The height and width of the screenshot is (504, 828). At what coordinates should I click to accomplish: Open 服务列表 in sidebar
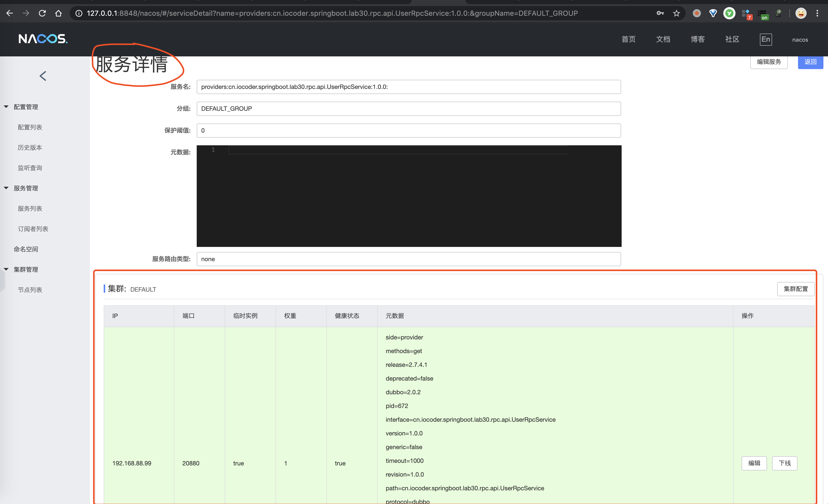click(30, 209)
